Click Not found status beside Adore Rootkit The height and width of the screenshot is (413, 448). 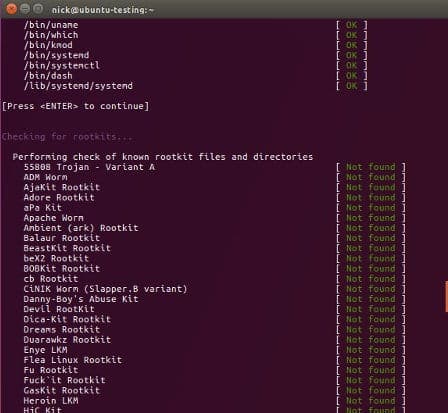[371, 197]
